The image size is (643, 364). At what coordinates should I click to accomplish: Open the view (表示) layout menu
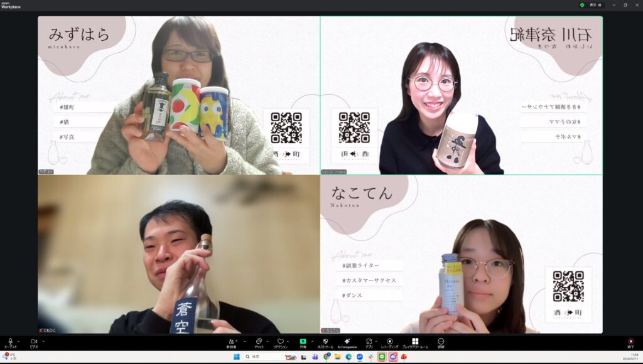pyautogui.click(x=594, y=4)
